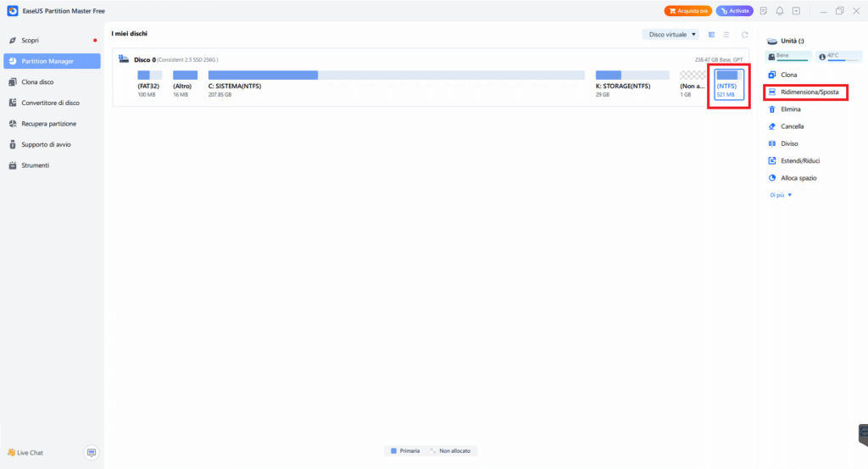Viewport: 868px width, 469px height.
Task: Click the Clona icon in right panel
Action: coord(771,75)
